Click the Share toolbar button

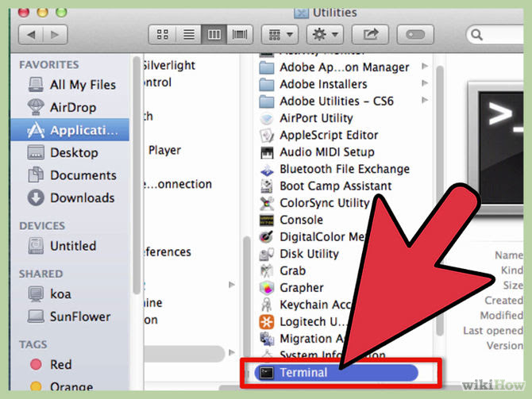pos(370,35)
